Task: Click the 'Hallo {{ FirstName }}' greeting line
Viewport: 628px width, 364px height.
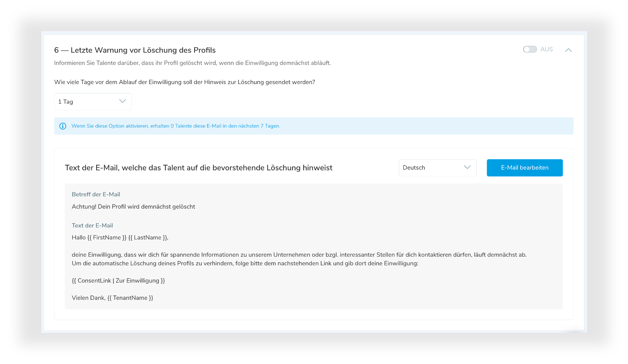Action: coord(120,238)
